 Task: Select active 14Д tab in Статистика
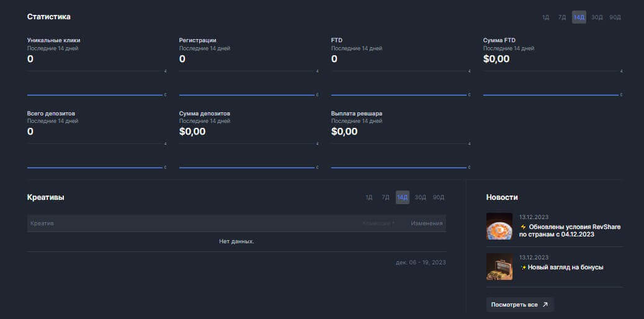pos(579,17)
